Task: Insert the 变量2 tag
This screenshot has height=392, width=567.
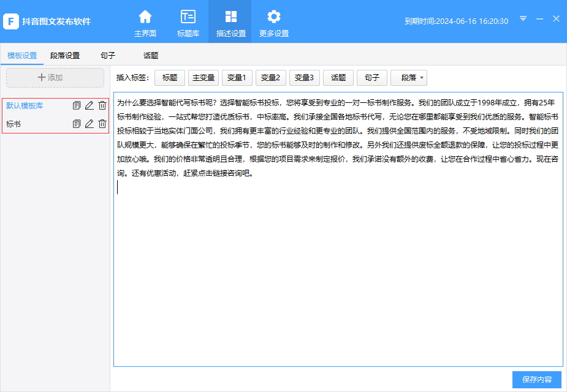Action: [271, 77]
